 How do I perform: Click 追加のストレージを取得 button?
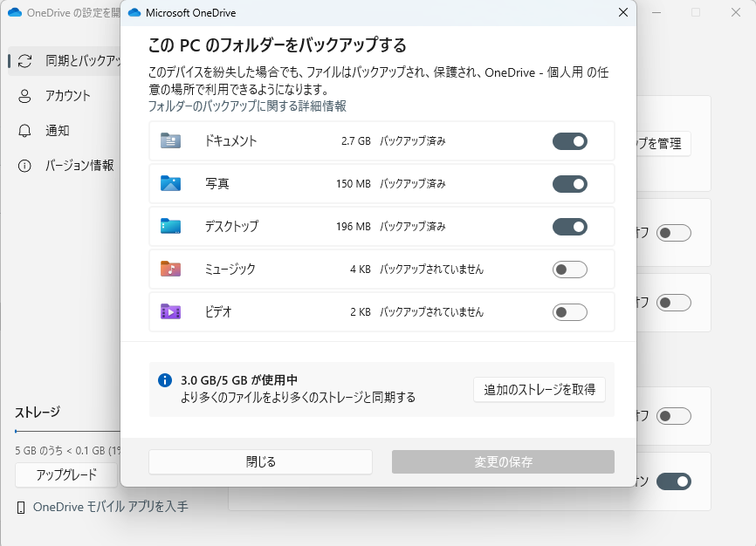point(539,389)
